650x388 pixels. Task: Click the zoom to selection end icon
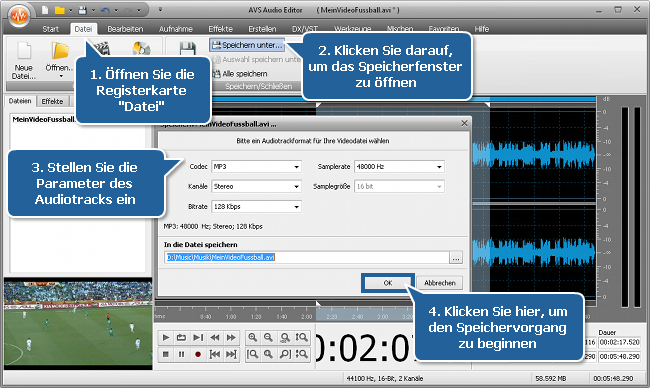coord(285,354)
